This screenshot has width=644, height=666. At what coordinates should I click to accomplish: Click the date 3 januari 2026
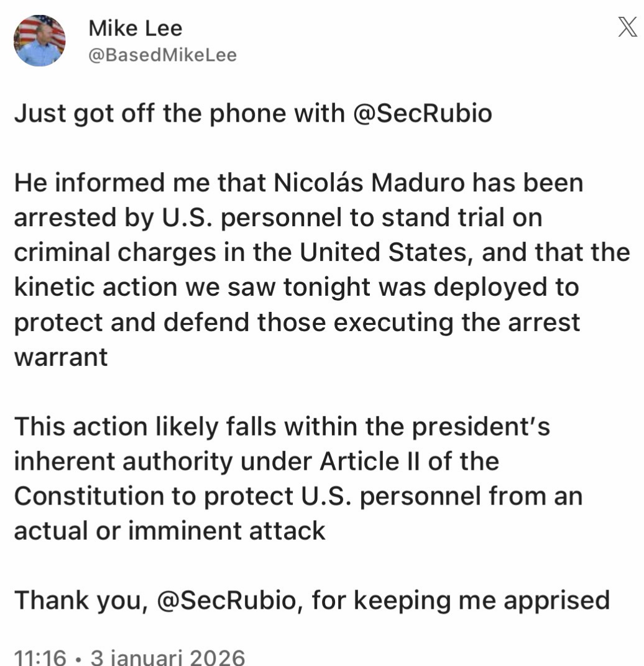pyautogui.click(x=168, y=657)
